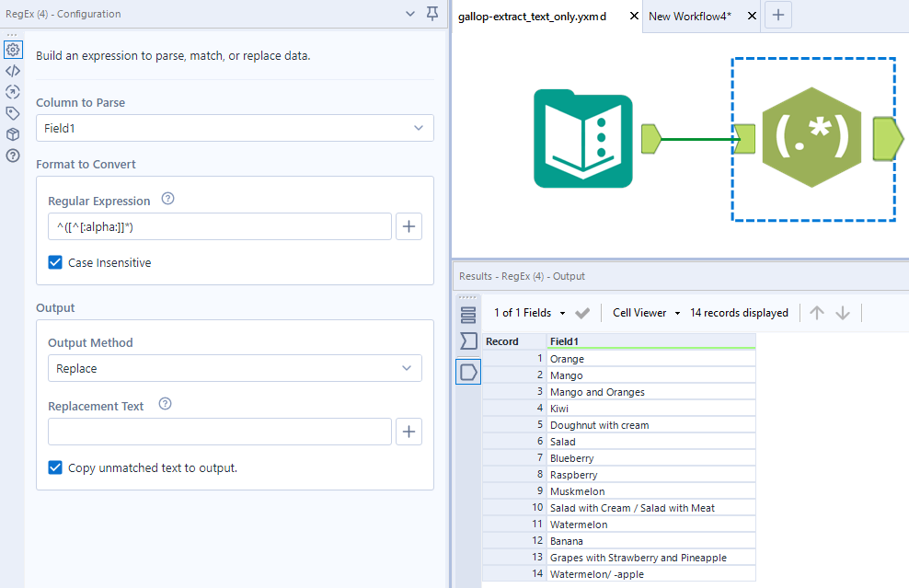Click the code view icon in the sidebar
This screenshot has width=909, height=588.
click(13, 71)
